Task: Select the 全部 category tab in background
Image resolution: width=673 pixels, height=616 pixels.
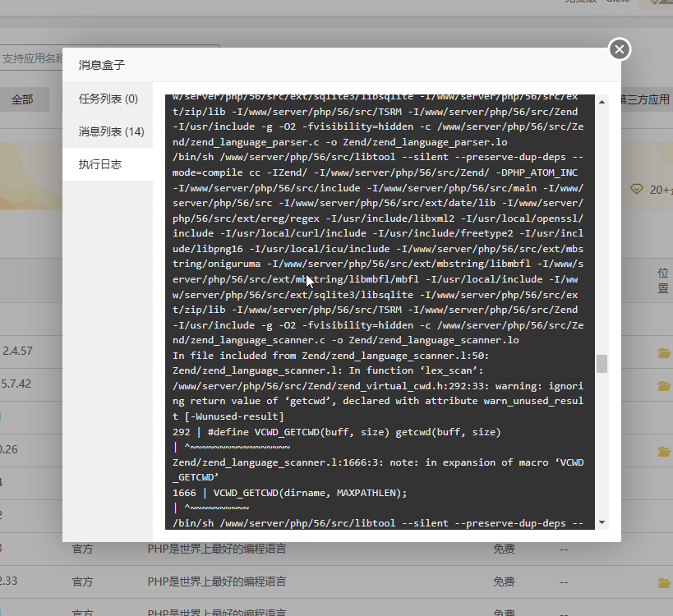Action: coord(22,99)
